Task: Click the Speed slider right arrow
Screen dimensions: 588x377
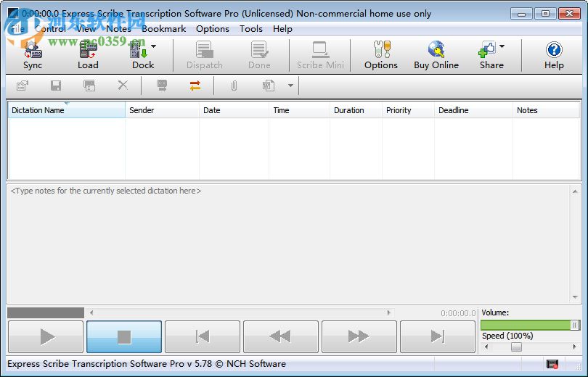Action: 574,347
